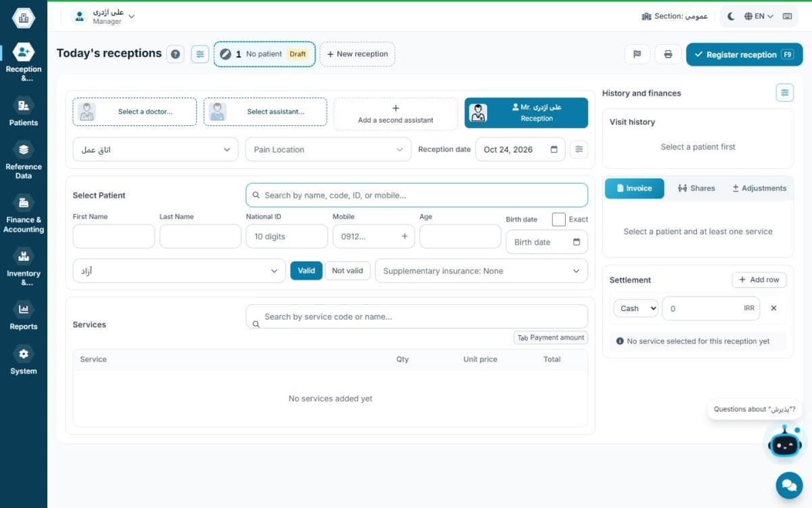Expand the user account menu for Manager

[x=104, y=17]
